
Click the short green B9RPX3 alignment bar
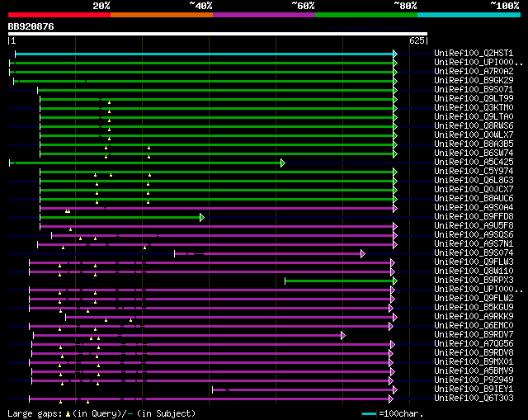click(x=338, y=281)
